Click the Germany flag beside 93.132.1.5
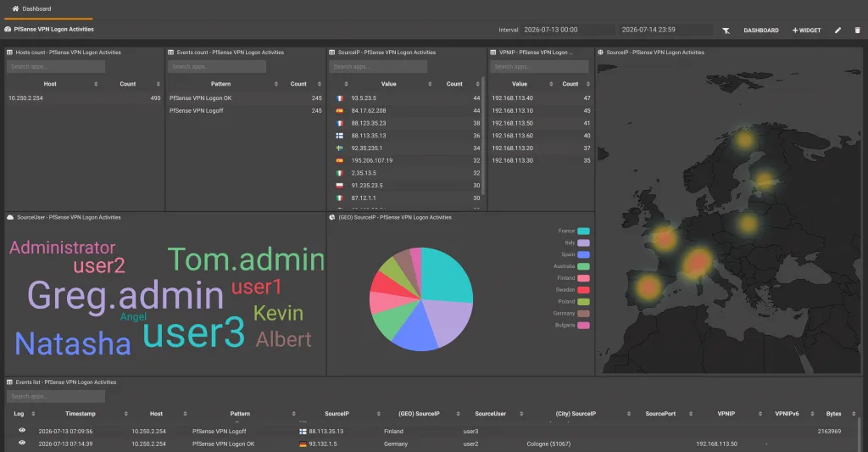 (x=303, y=444)
